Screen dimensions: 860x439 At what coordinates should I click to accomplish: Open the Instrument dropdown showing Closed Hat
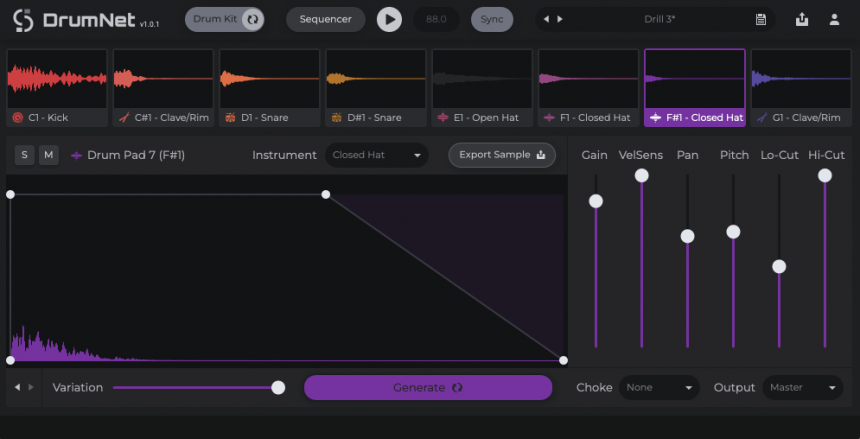click(376, 155)
